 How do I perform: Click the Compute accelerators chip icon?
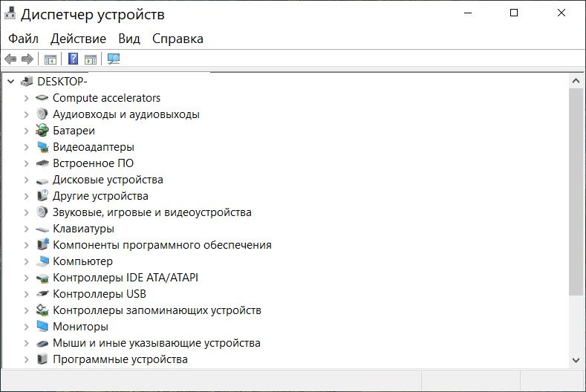pyautogui.click(x=42, y=98)
